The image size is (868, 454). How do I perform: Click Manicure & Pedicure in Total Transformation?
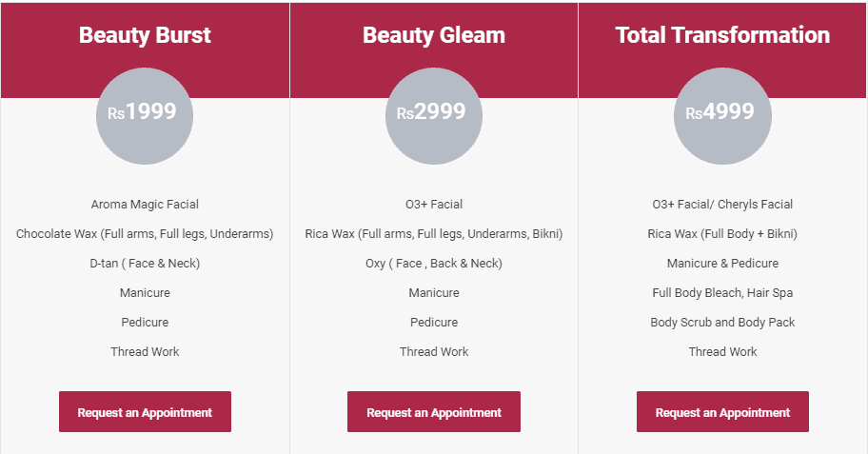[x=722, y=263]
